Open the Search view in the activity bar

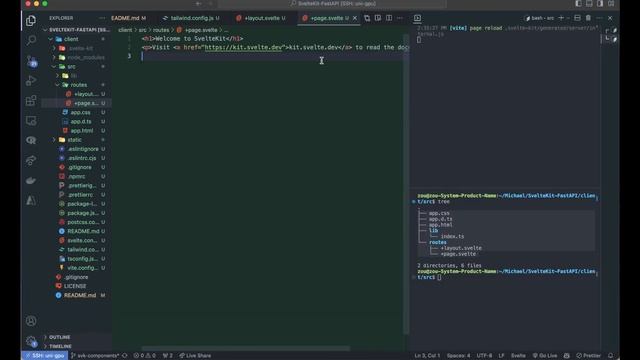click(31, 40)
